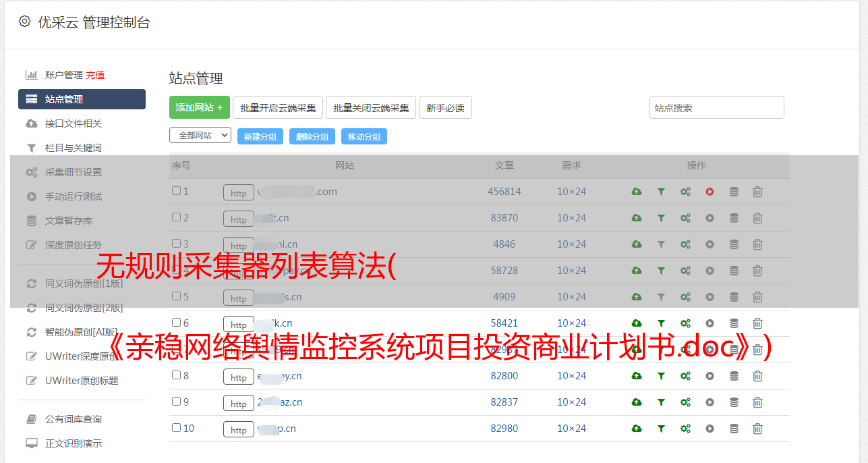Click the trash icon in row 6
This screenshot has width=868, height=463.
pos(757,323)
